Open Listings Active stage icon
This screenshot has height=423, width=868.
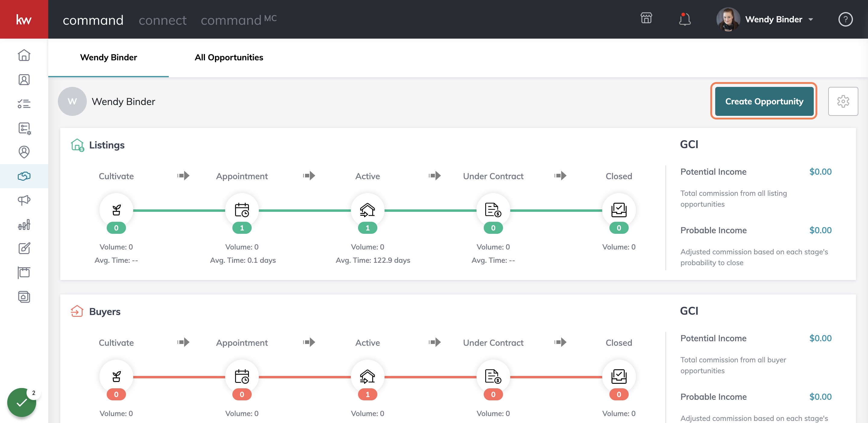[x=367, y=210]
